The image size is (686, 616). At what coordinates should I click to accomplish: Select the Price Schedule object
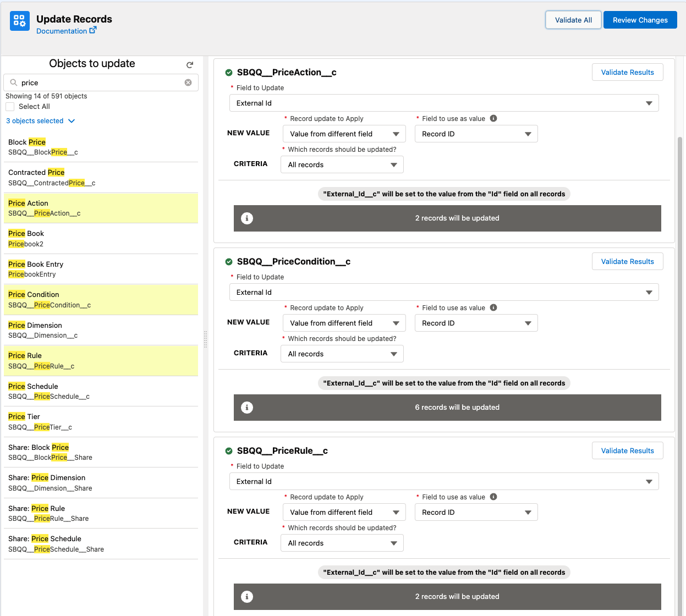pyautogui.click(x=101, y=391)
